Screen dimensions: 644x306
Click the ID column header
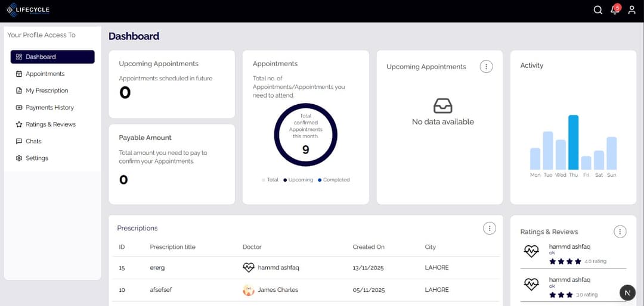pyautogui.click(x=122, y=247)
